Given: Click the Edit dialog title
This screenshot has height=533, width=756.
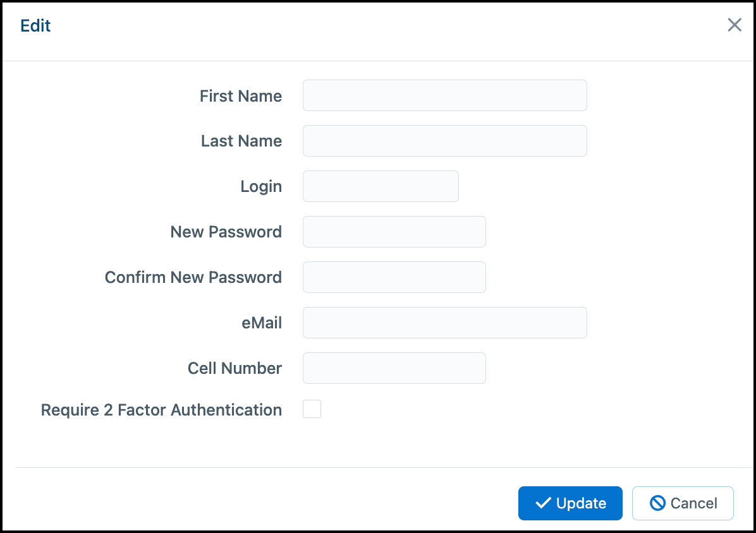Looking at the screenshot, I should pyautogui.click(x=35, y=25).
